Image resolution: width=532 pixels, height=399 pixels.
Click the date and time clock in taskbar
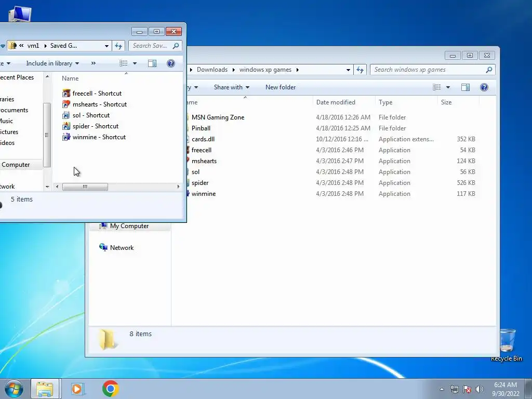click(506, 389)
